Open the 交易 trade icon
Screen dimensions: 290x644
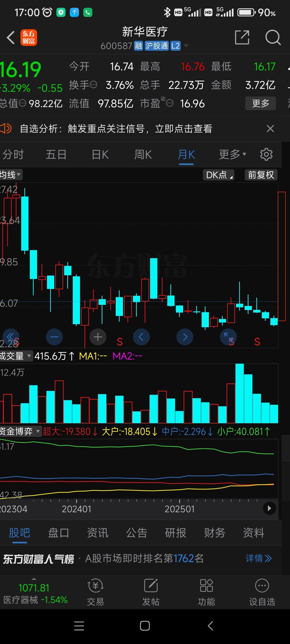point(95,592)
